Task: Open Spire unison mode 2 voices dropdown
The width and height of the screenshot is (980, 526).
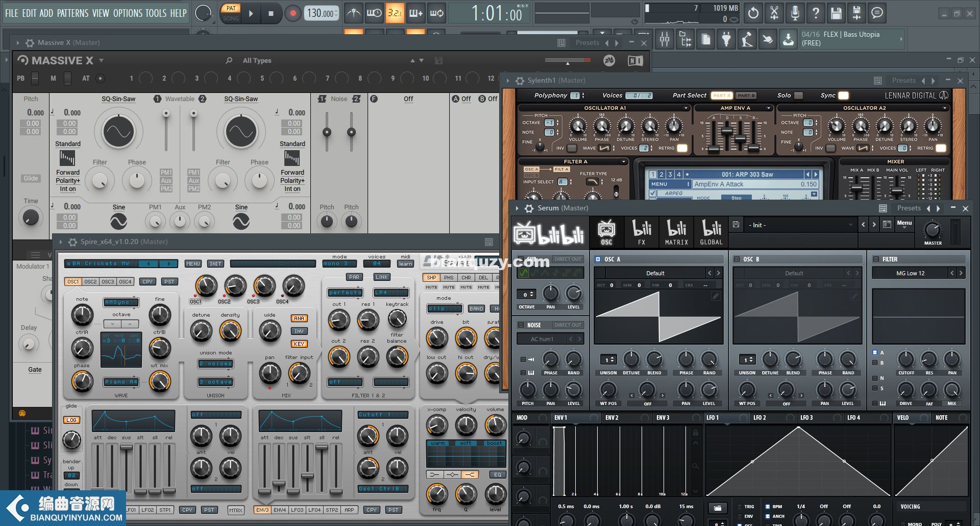Action: click(216, 364)
